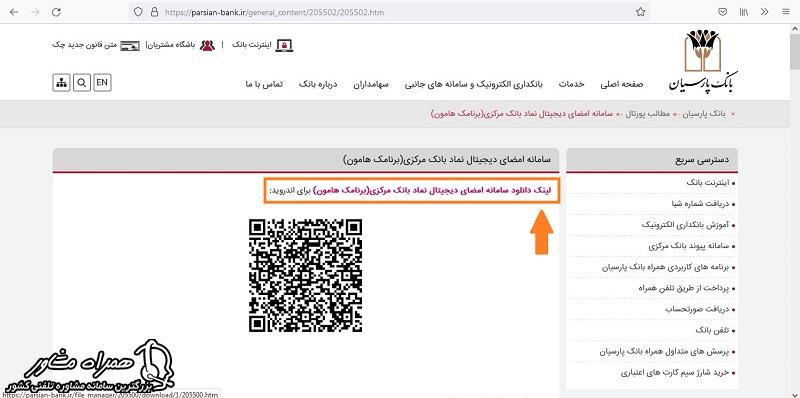Open صفحه اصلی menu item
This screenshot has width=800, height=398.
(x=621, y=84)
